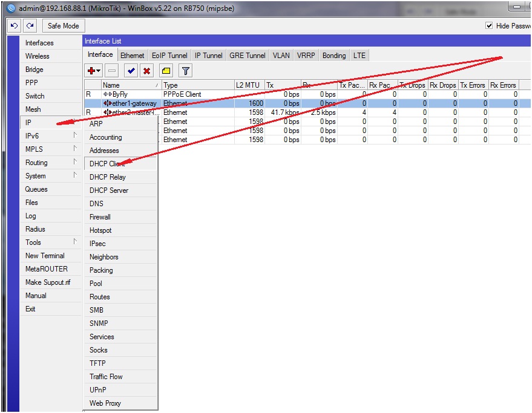Expand the MPLS submenu arrow
Screen dimensions: 532x413
[x=75, y=149]
